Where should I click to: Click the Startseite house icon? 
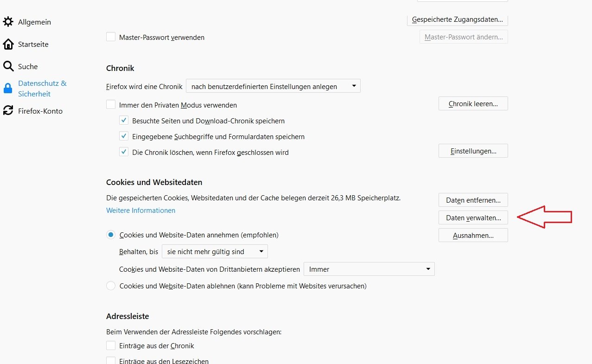point(8,45)
